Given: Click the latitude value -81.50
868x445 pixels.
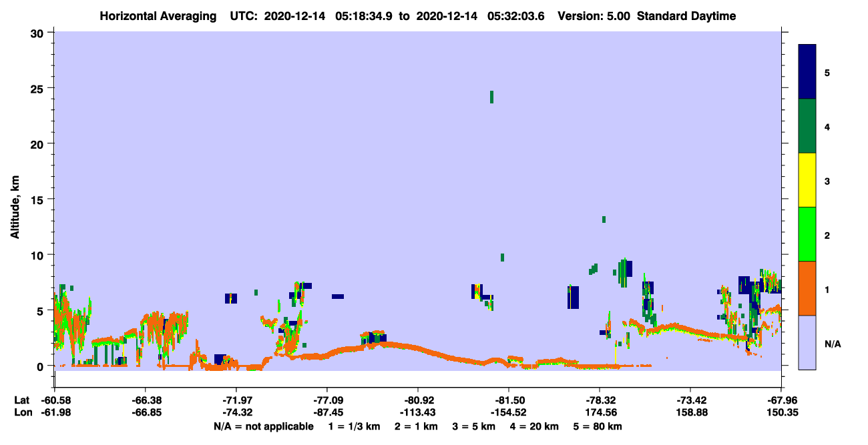Looking at the screenshot, I should pos(509,400).
